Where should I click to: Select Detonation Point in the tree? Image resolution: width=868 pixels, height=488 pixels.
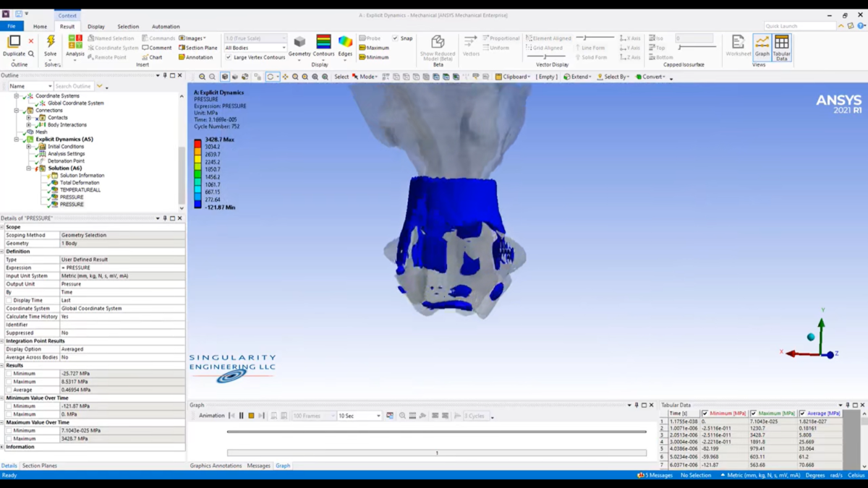pyautogui.click(x=66, y=161)
